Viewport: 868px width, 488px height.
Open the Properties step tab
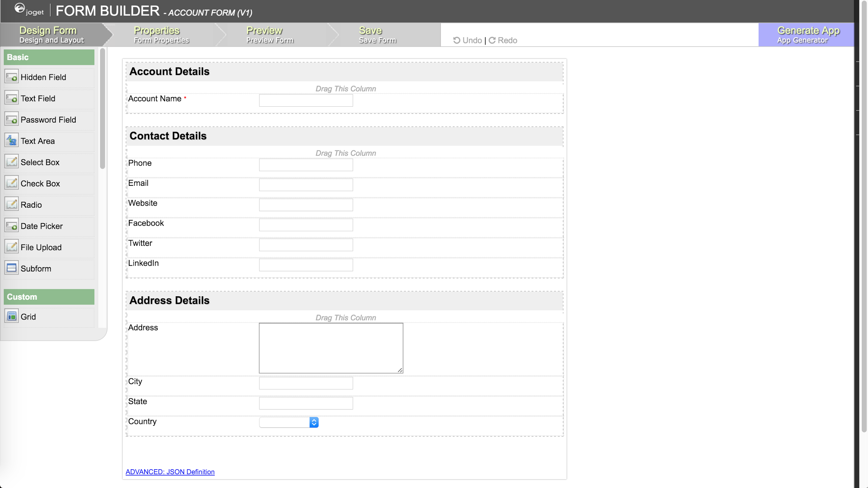(x=161, y=35)
